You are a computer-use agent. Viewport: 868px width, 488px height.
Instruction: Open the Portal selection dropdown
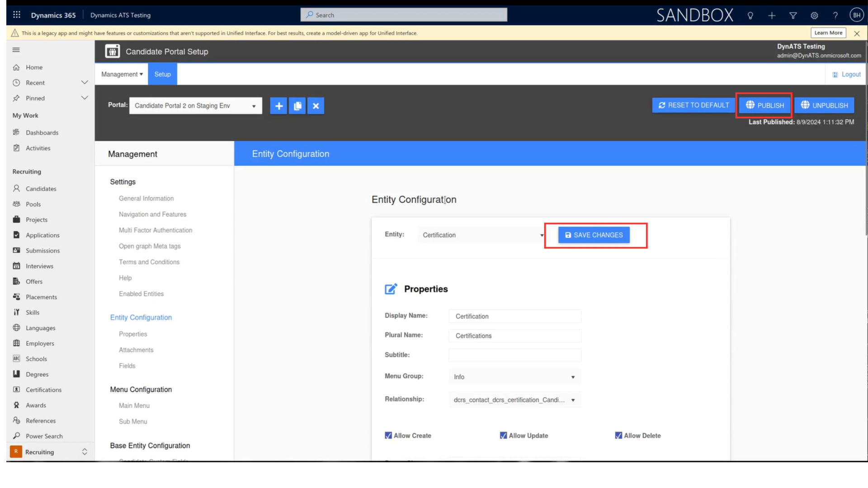pos(196,106)
